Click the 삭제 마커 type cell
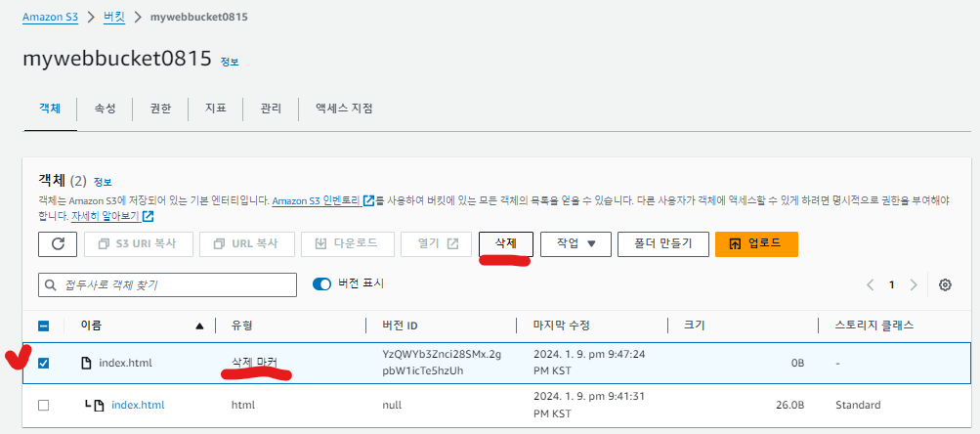The width and height of the screenshot is (980, 434). pyautogui.click(x=254, y=363)
